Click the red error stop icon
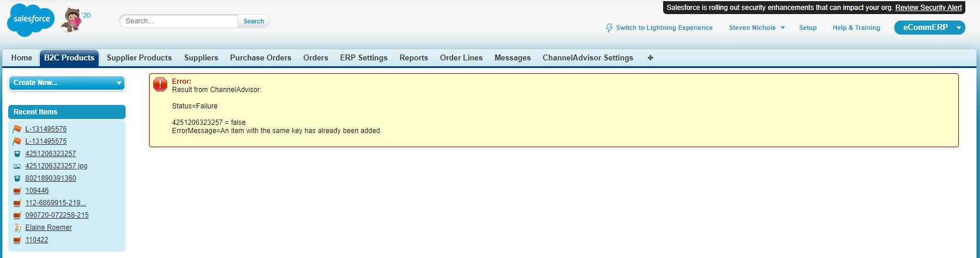The image size is (980, 258). [x=160, y=84]
